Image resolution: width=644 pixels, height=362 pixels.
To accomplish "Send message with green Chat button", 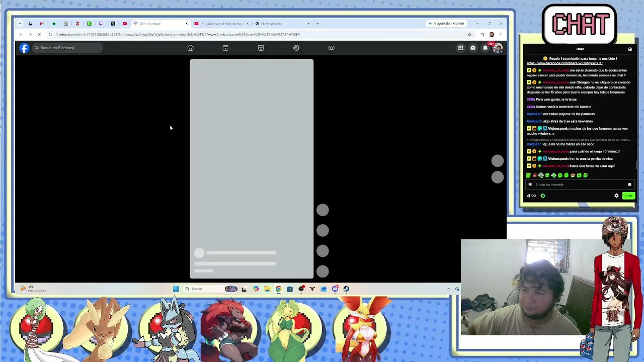I will click(628, 196).
